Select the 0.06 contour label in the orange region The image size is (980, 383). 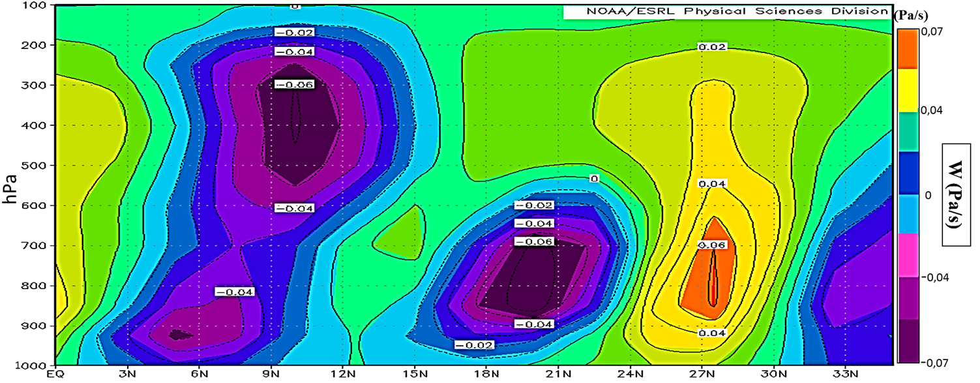(x=712, y=245)
